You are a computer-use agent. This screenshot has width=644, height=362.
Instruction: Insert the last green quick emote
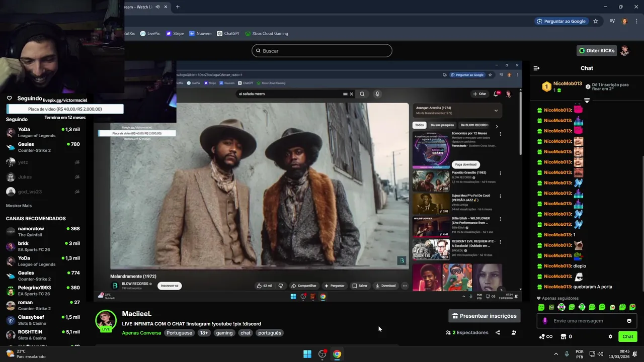tap(632, 307)
